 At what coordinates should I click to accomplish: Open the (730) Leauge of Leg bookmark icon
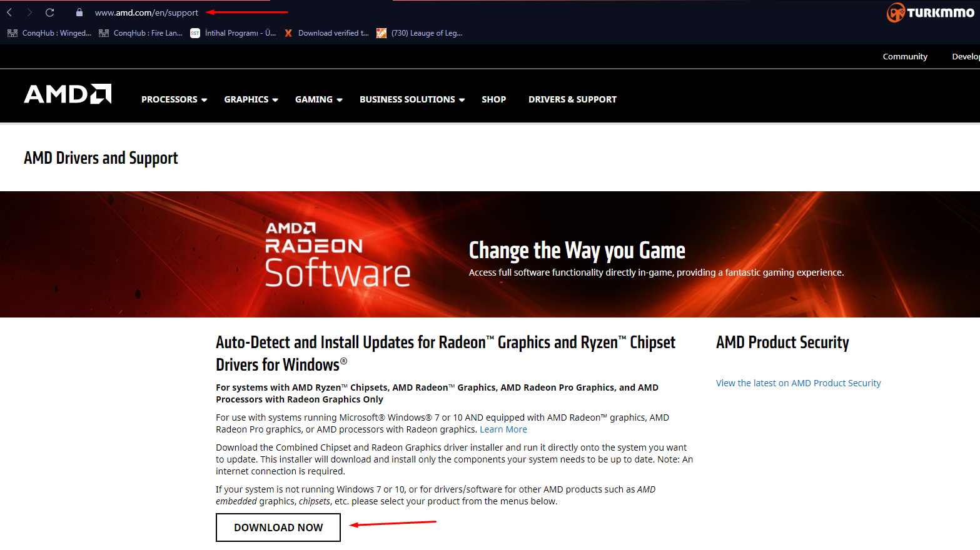pyautogui.click(x=381, y=33)
